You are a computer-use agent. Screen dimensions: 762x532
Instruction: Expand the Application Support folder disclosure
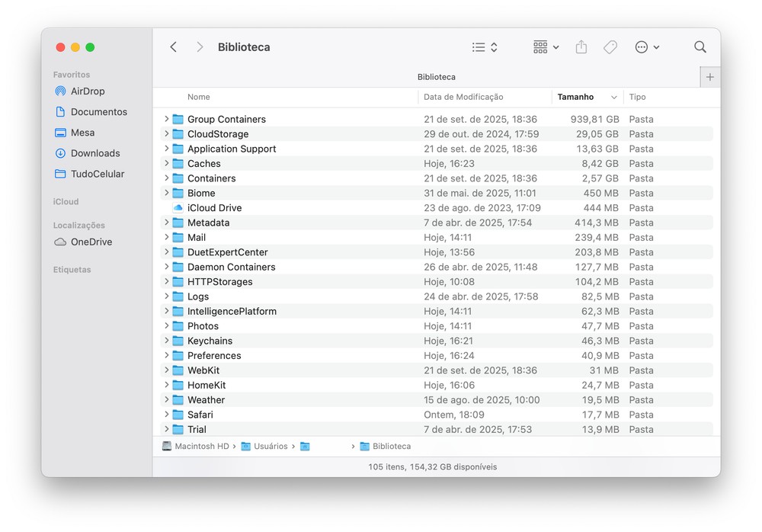tap(167, 149)
